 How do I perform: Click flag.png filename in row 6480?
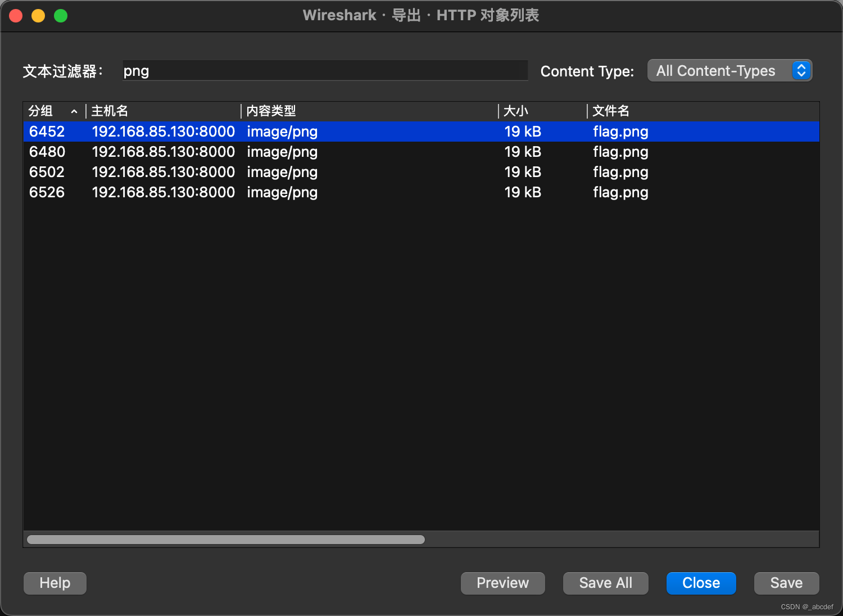620,152
